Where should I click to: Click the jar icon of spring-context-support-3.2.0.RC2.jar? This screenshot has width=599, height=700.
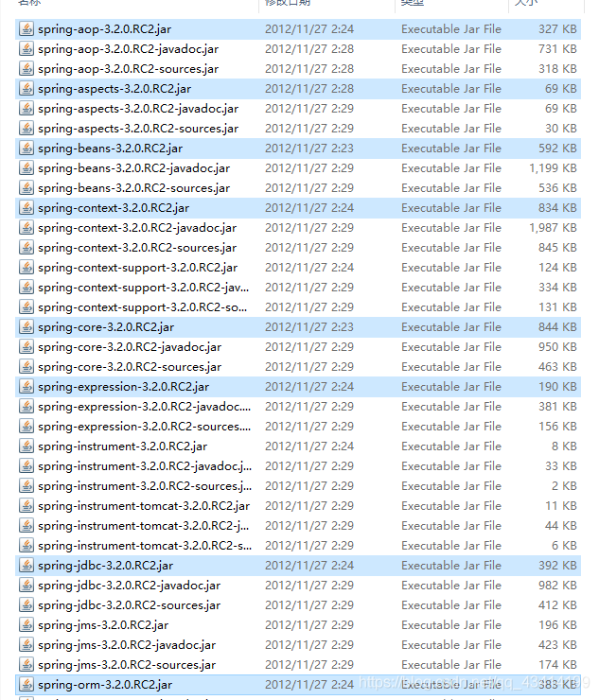[26, 268]
